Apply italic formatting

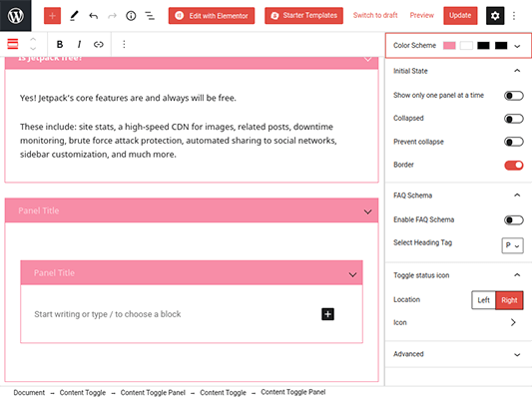[79, 44]
